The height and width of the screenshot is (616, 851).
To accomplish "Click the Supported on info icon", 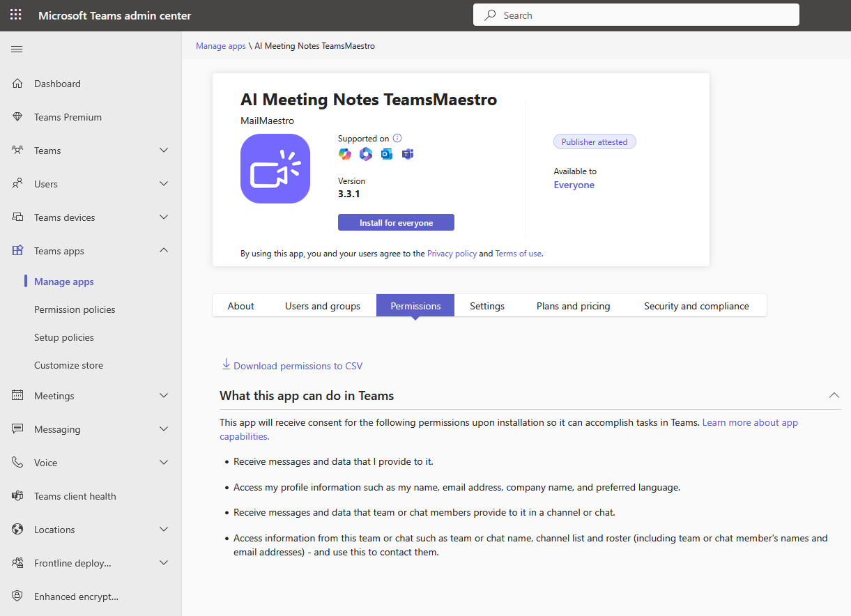I will [x=397, y=138].
